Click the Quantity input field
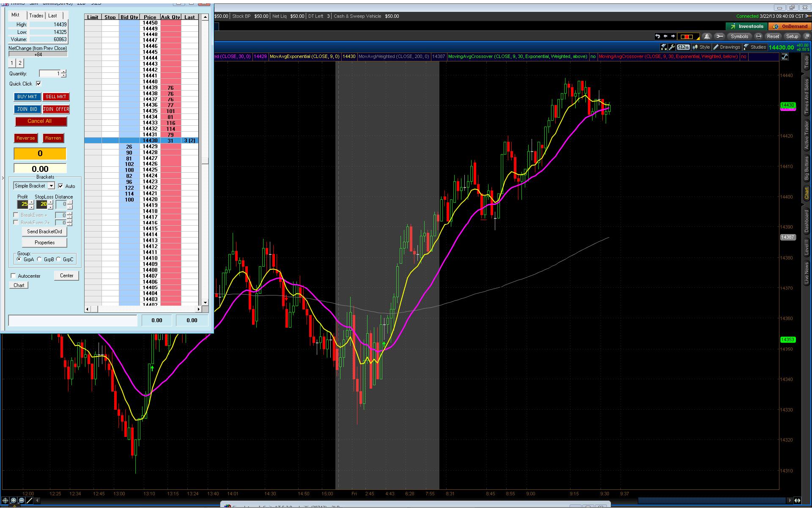This screenshot has width=812, height=508. pyautogui.click(x=50, y=74)
